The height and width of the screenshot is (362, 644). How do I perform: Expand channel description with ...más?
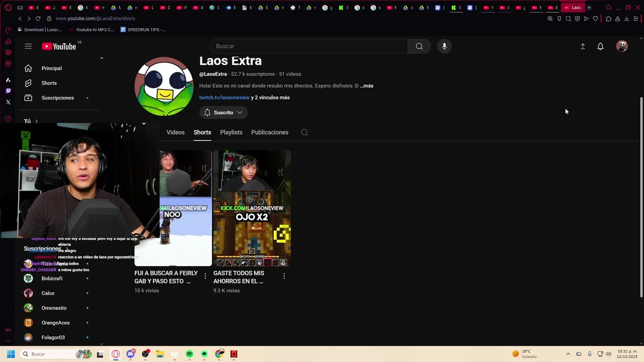(x=367, y=86)
